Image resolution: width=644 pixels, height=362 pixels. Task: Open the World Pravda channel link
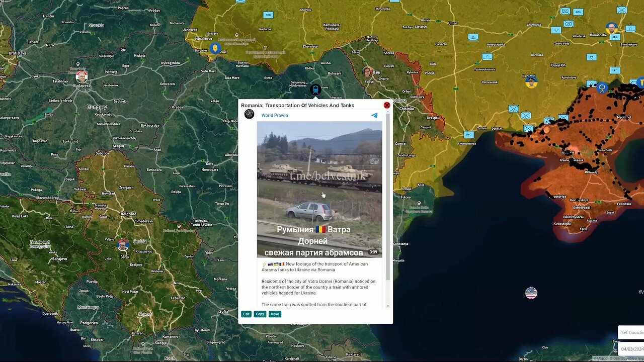coord(275,115)
